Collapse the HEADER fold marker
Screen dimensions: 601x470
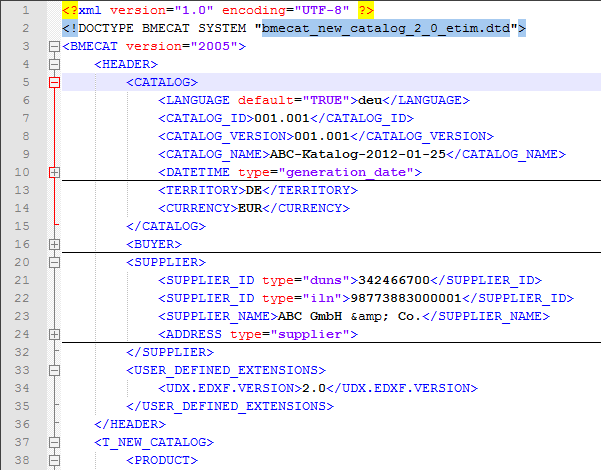(54, 64)
